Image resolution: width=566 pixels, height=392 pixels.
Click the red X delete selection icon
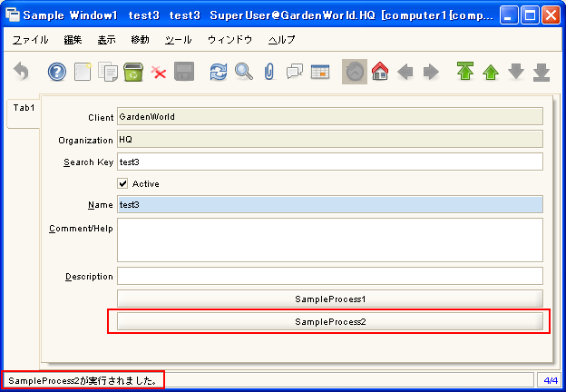coord(159,73)
